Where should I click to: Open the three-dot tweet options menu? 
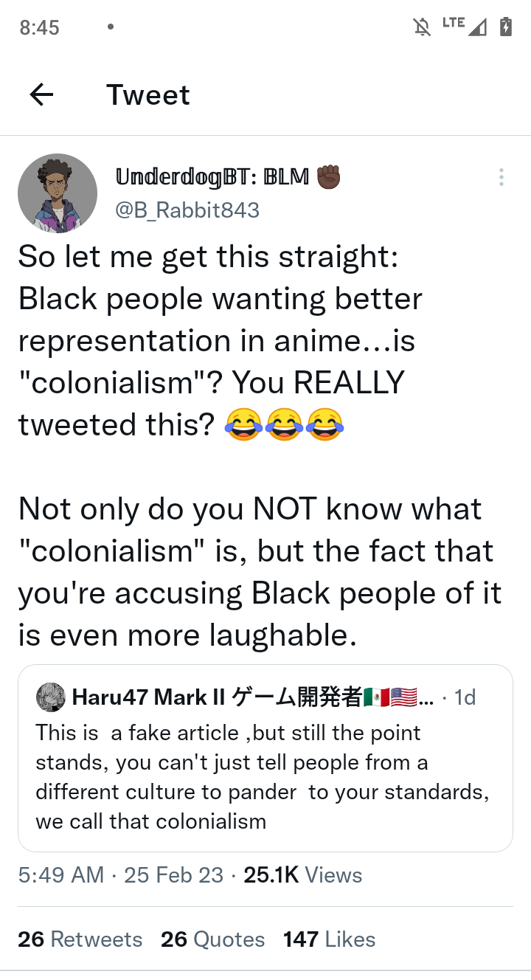(502, 177)
